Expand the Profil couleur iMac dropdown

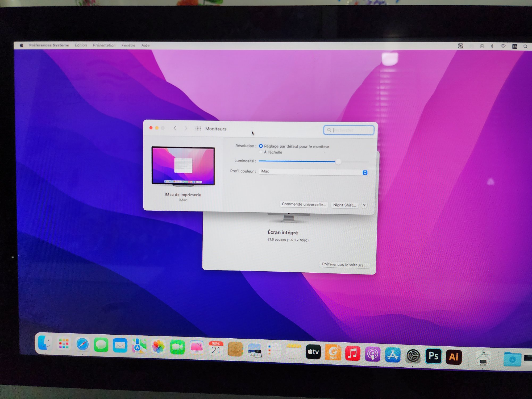365,173
